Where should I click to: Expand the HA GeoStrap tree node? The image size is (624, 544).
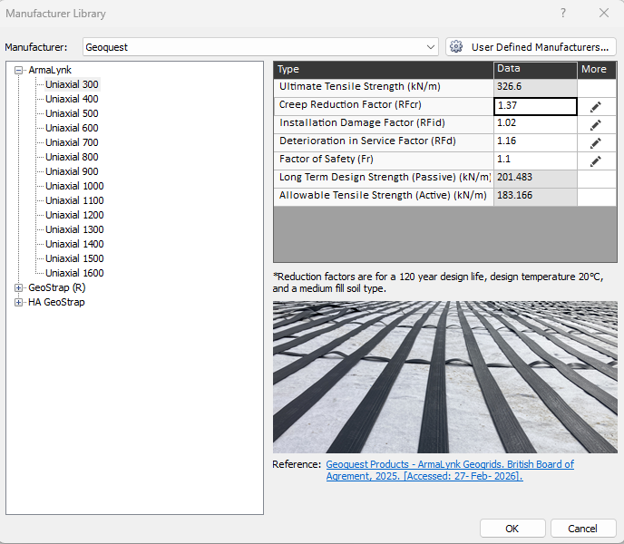(x=18, y=302)
